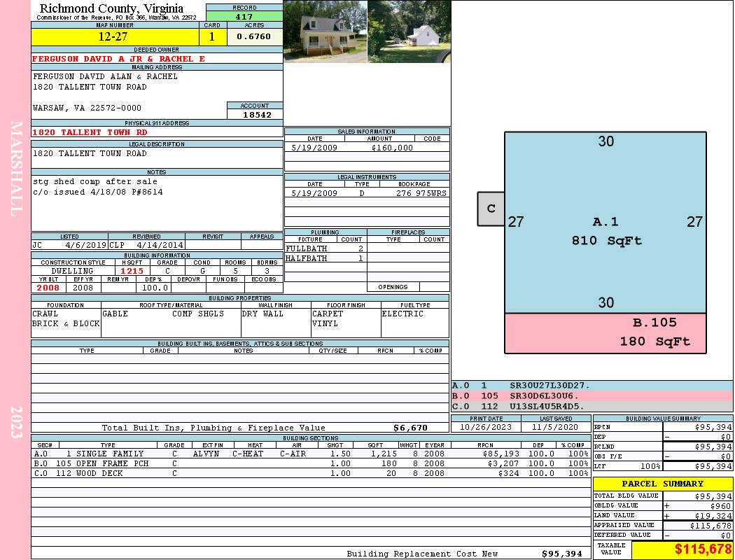Open the front-view house photo thumbnail
Viewport: 735px width, 560px height.
[x=325, y=31]
